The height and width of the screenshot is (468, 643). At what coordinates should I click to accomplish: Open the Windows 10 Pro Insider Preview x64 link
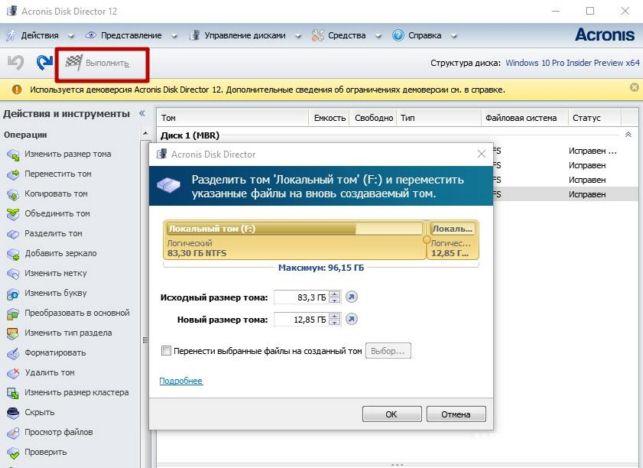572,63
